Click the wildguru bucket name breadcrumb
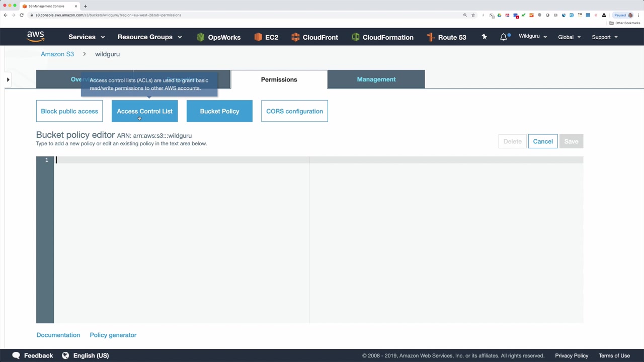Image resolution: width=644 pixels, height=362 pixels. pyautogui.click(x=107, y=54)
